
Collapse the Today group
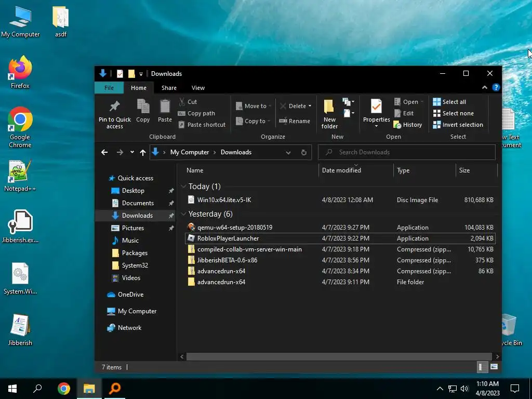click(x=183, y=187)
